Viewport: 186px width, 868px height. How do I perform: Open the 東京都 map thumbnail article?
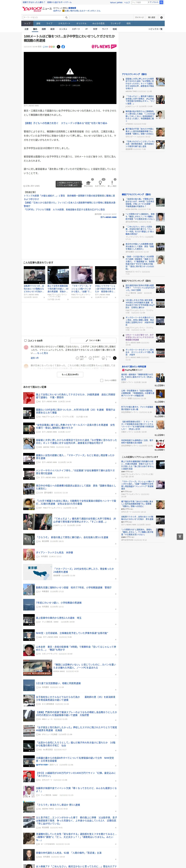(38, 572)
